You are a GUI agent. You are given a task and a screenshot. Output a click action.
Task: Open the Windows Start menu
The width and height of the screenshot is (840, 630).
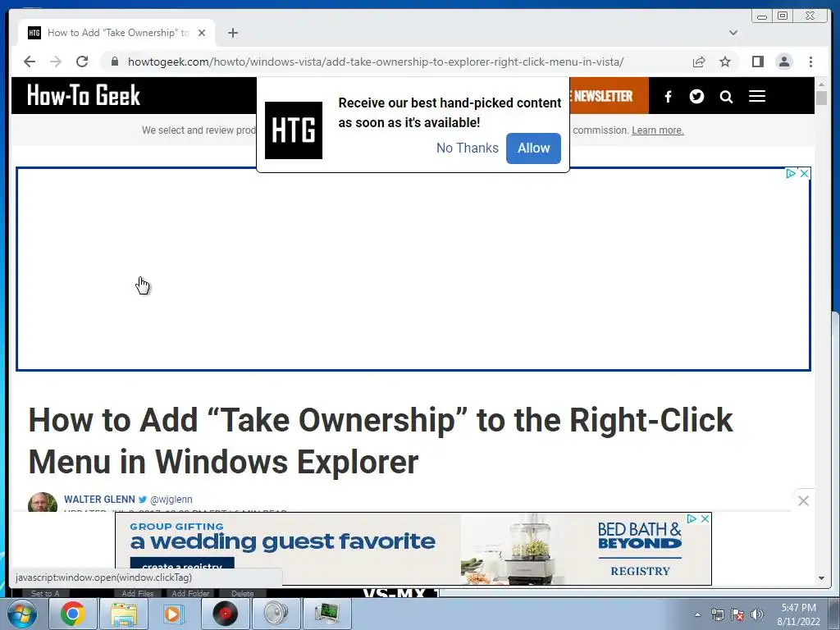pos(22,614)
